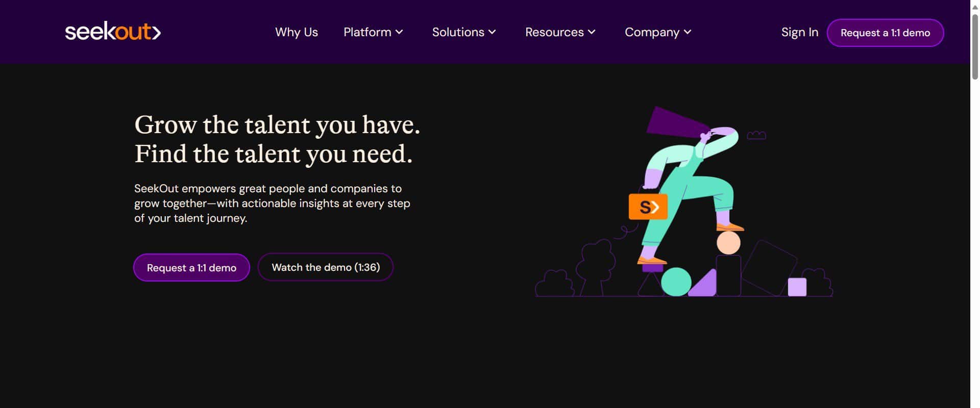Open the Why Us page
The width and height of the screenshot is (980, 408).
pos(297,32)
